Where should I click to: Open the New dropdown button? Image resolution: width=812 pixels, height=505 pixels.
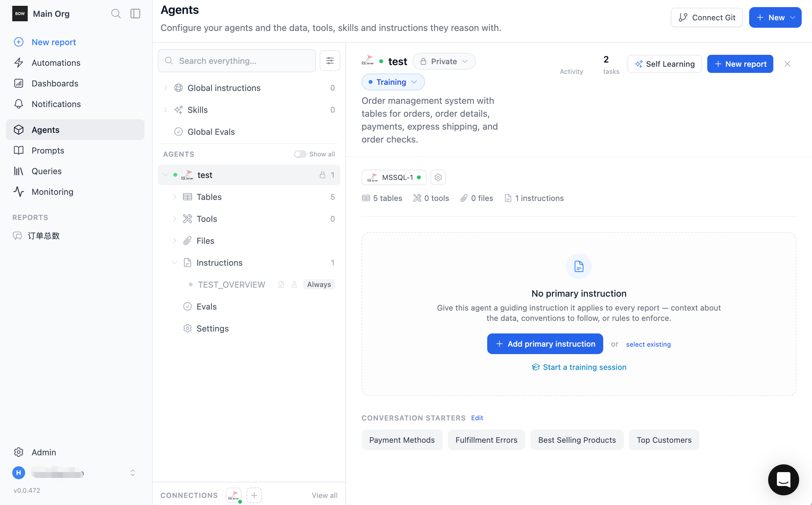point(775,17)
